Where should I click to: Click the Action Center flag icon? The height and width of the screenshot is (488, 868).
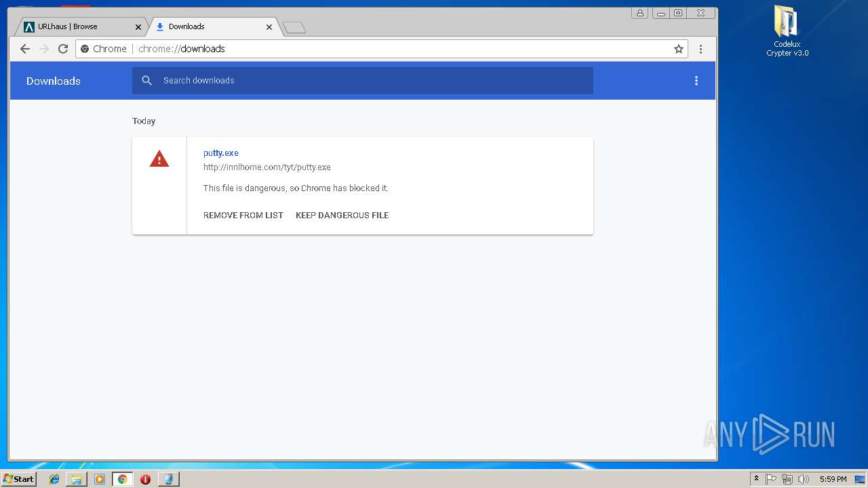click(x=771, y=479)
